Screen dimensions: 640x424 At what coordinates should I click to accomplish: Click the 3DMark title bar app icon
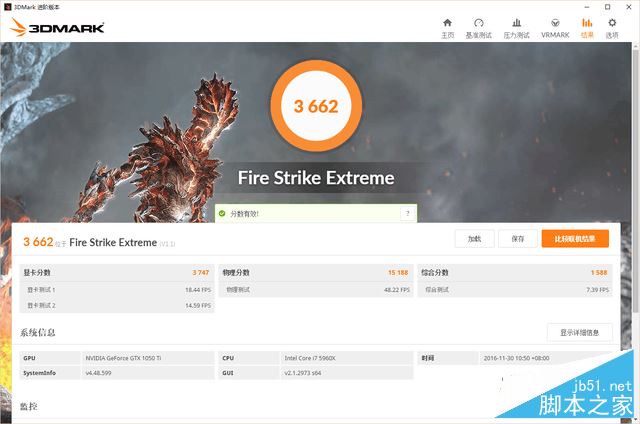(7, 7)
